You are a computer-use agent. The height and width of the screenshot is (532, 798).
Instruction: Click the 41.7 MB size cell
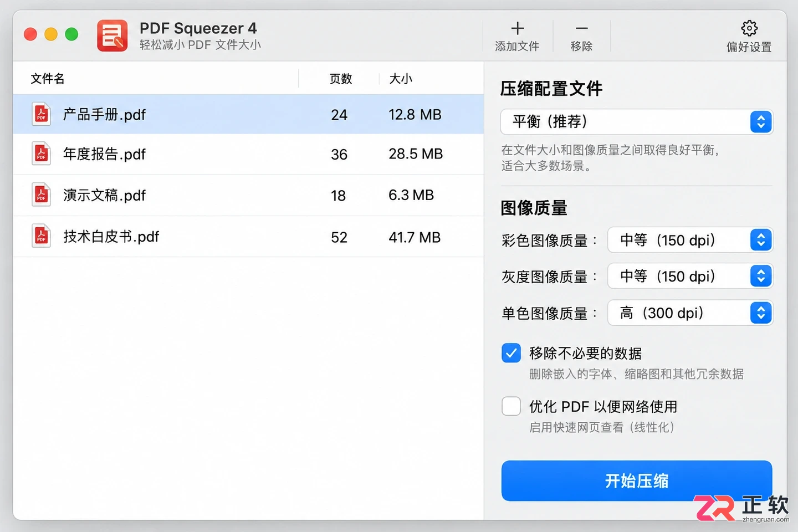415,237
